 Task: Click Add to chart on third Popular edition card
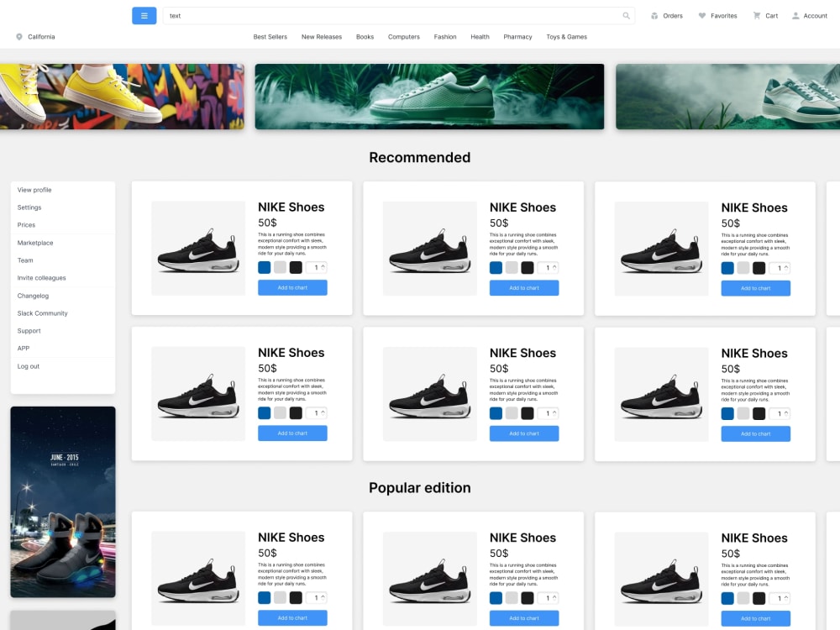point(756,619)
